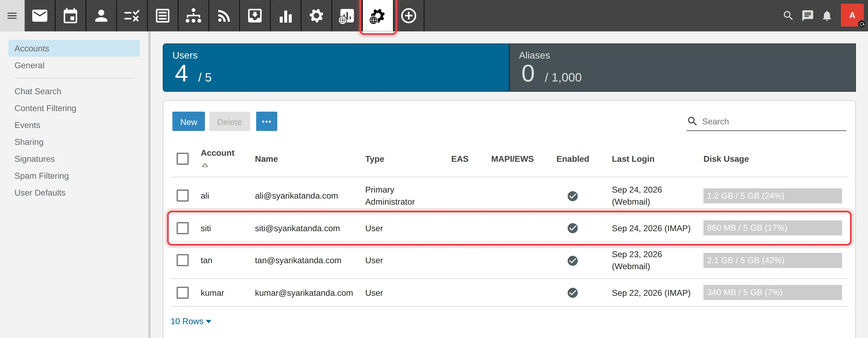The image size is (868, 338).
Task: Open Sharing in the sidebar
Action: coord(29,142)
